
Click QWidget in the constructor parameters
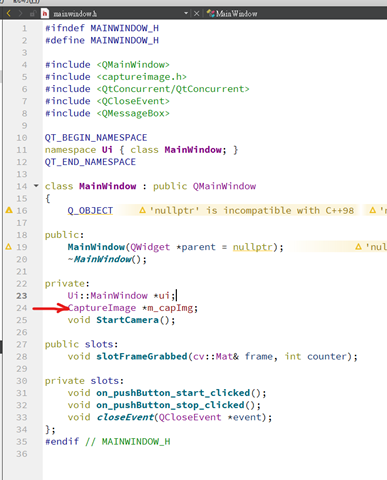pyautogui.click(x=150, y=247)
